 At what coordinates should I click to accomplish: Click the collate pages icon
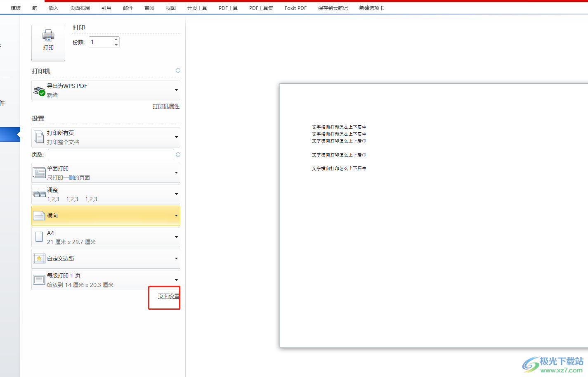39,194
